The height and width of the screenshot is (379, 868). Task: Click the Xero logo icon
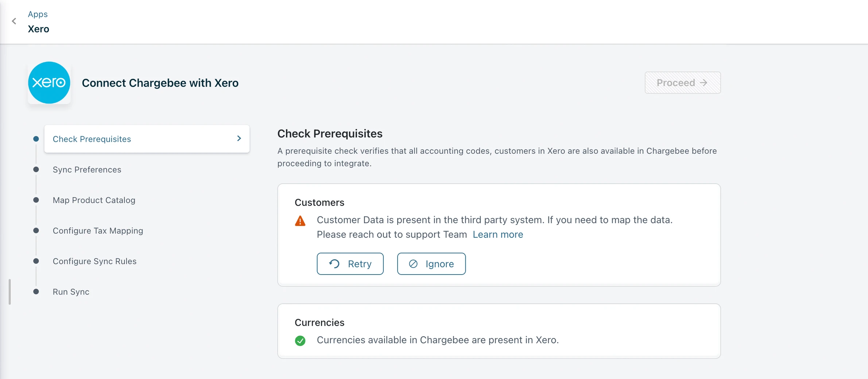coord(49,83)
